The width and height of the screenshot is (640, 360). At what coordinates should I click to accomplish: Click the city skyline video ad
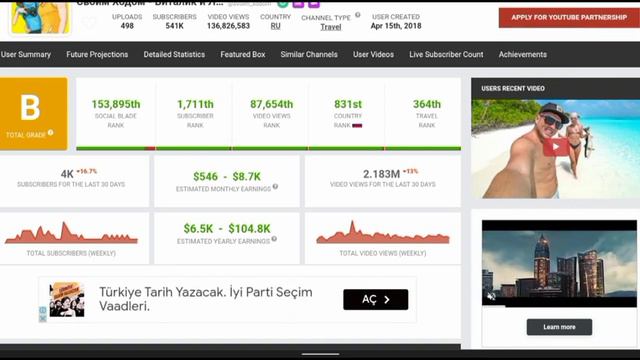(559, 264)
